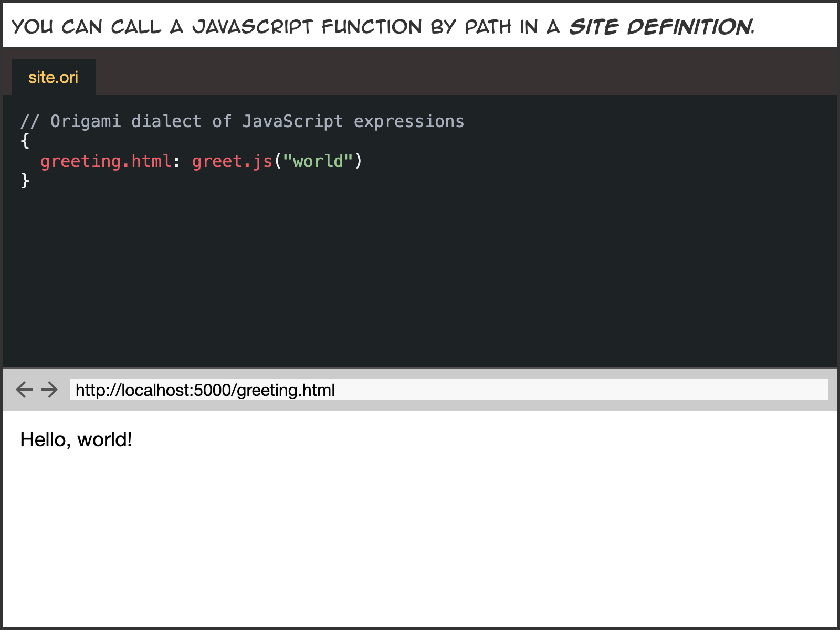Select the site.ori file tab
Image resolution: width=840 pixels, height=630 pixels.
(x=53, y=77)
